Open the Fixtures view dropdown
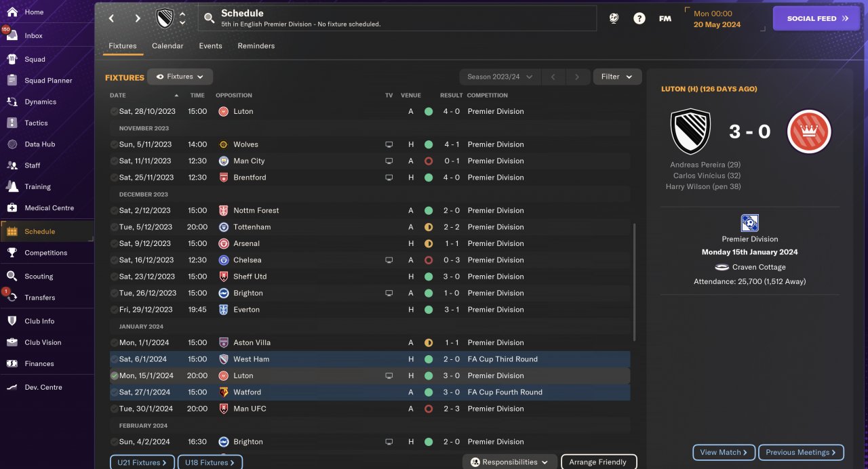868x469 pixels. coord(180,77)
